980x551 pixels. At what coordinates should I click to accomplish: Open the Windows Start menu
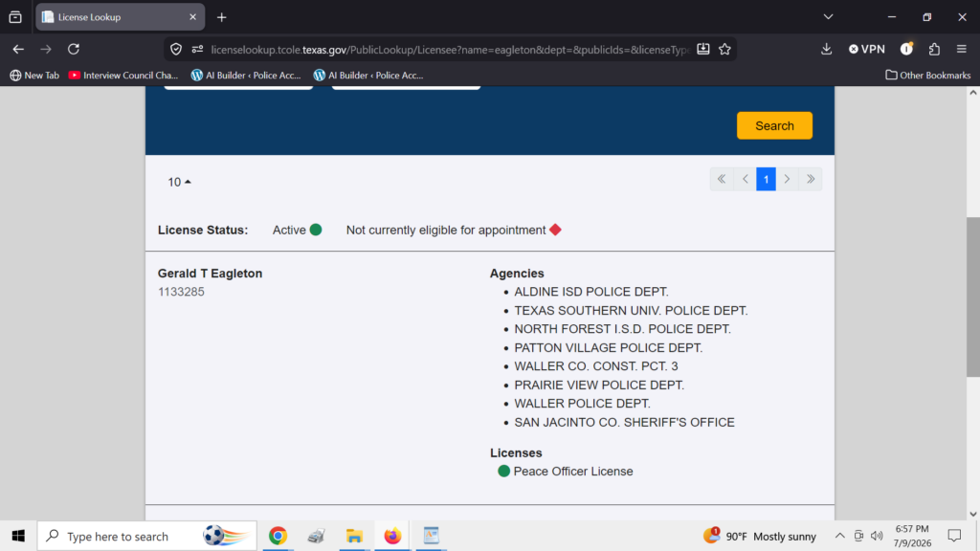(x=18, y=536)
